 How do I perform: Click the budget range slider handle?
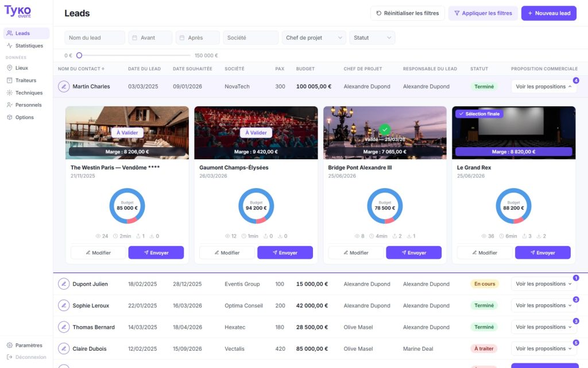[79, 56]
